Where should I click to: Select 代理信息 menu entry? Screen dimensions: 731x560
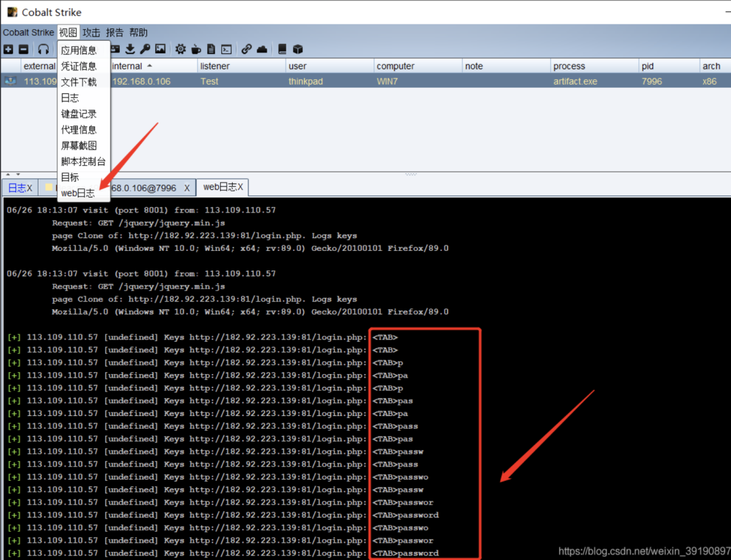pos(79,130)
